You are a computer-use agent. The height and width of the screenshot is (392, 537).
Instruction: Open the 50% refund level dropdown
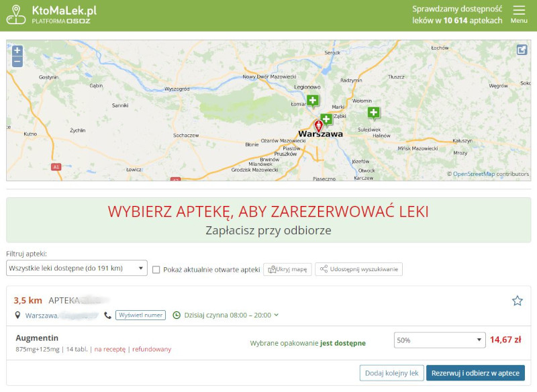pyautogui.click(x=439, y=340)
